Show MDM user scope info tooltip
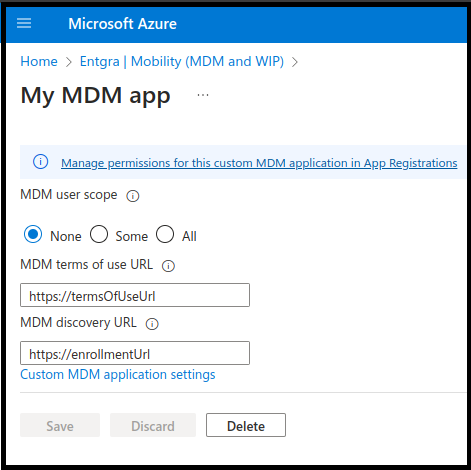The width and height of the screenshot is (471, 470). click(133, 196)
